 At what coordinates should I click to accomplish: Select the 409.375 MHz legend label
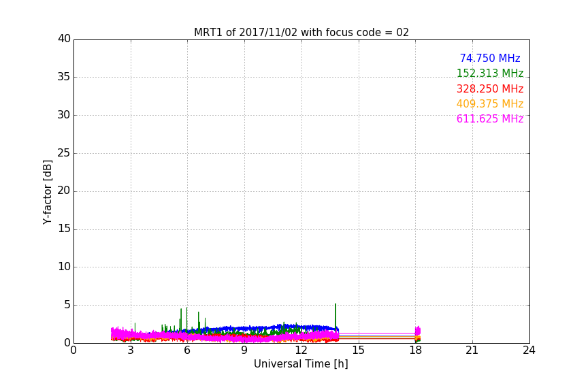(490, 103)
